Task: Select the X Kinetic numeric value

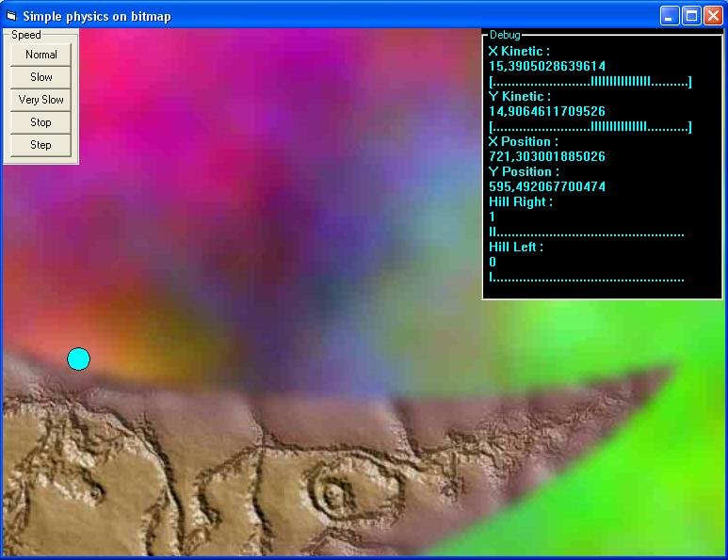Action: tap(547, 66)
